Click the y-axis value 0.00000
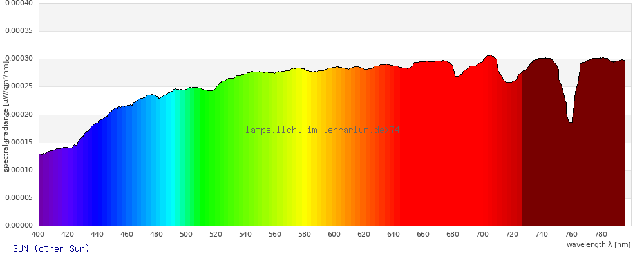Image resolution: width=644 pixels, height=258 pixels. (x=19, y=225)
